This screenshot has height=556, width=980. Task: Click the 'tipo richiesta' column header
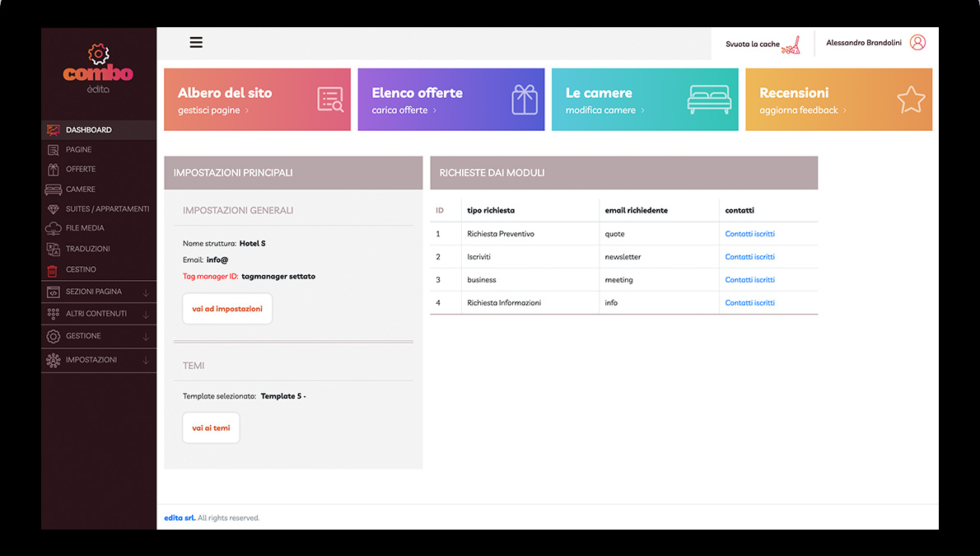click(x=491, y=211)
